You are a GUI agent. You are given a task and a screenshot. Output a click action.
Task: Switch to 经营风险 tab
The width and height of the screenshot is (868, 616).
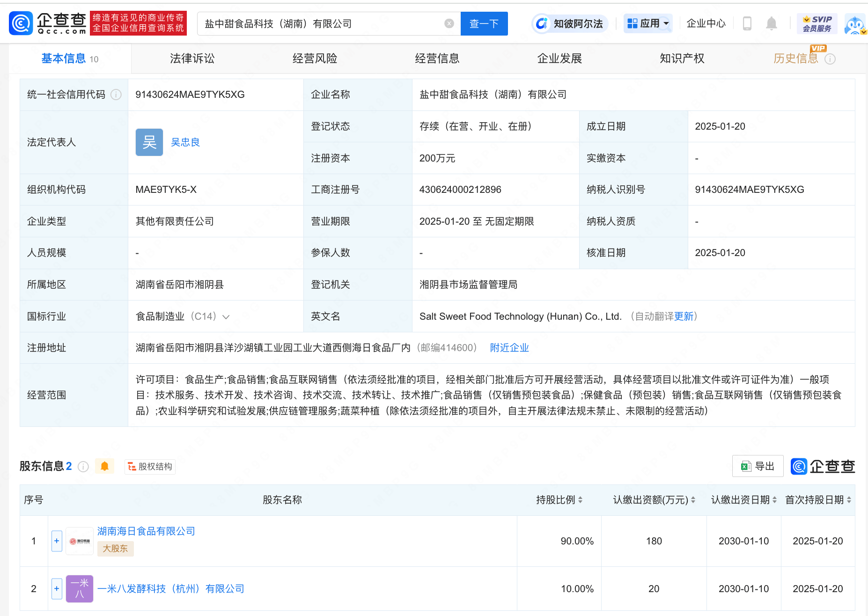pos(315,59)
